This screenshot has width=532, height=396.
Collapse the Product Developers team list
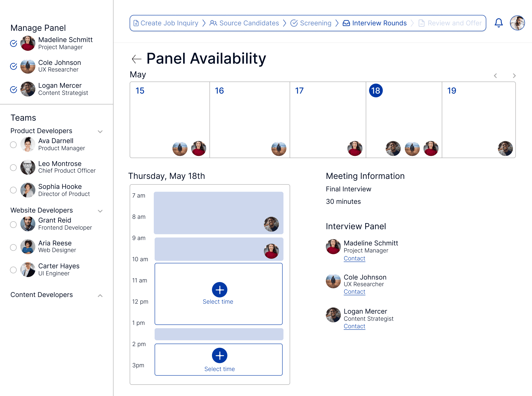point(100,131)
